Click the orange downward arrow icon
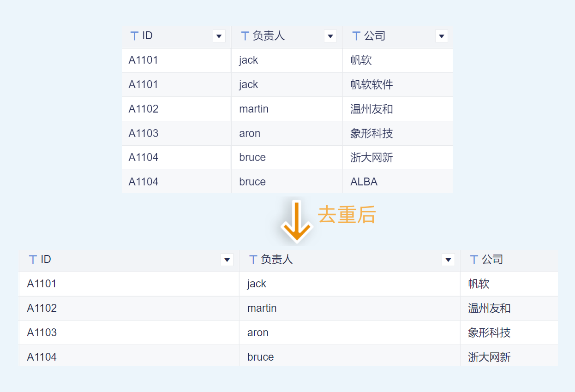The width and height of the screenshot is (575, 392). 297,221
